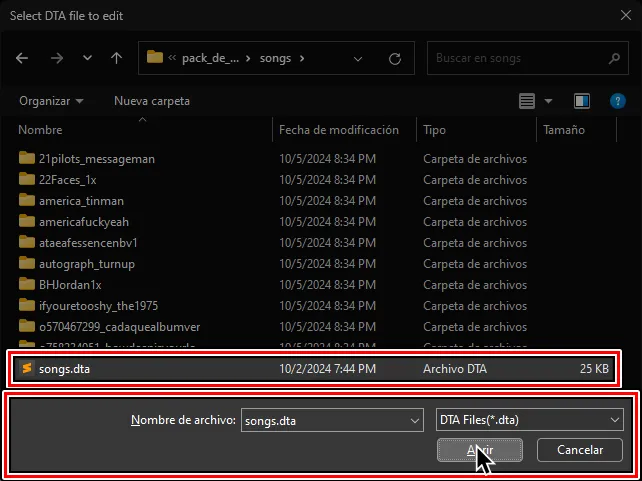Screen dimensions: 642x481
Task: Go forward with the right arrow
Action: coord(57,58)
